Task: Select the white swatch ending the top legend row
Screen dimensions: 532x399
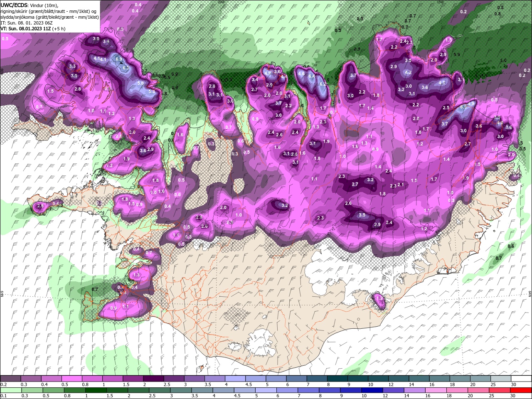Action: click(x=520, y=379)
